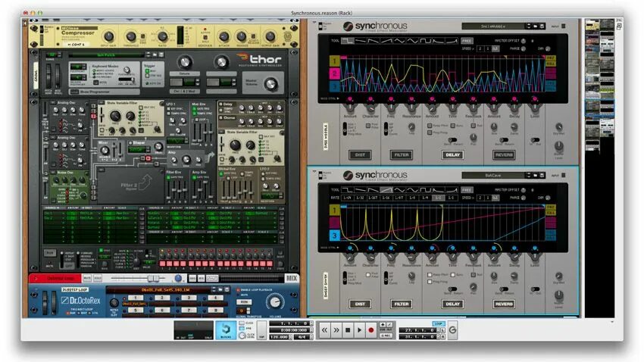
Task: Collapse the lower Synchronous device fold arrow
Action: point(314,171)
